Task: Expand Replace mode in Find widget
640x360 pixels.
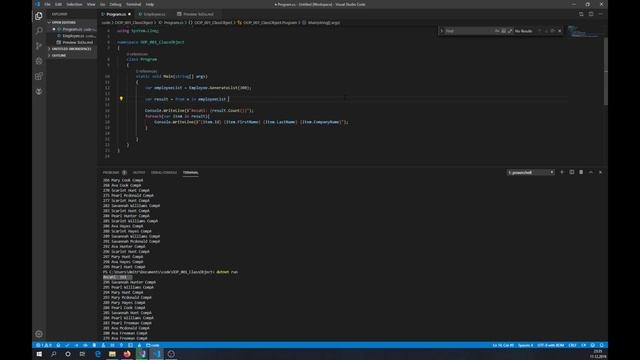Action: coord(441,31)
